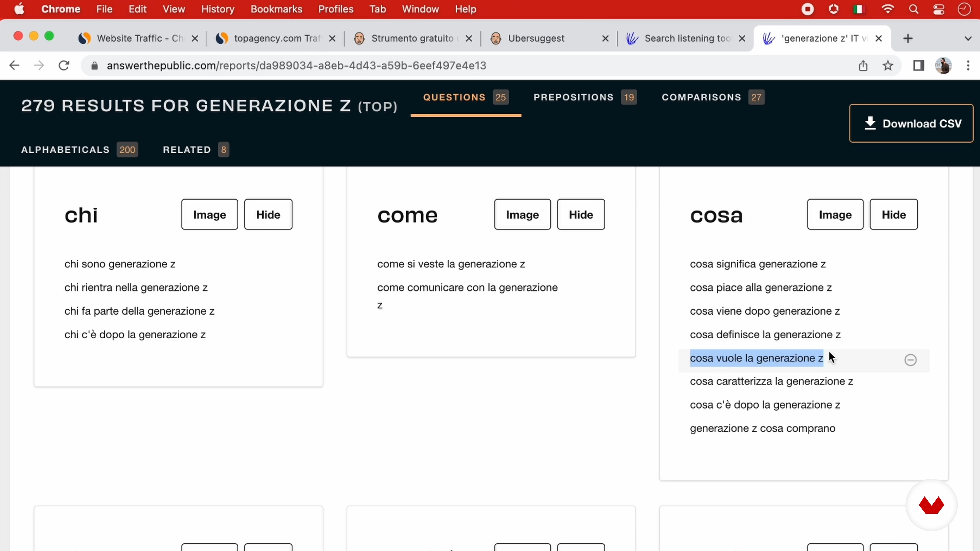Open 'cosa significa generazione z' query
980x551 pixels.
pos(757,264)
